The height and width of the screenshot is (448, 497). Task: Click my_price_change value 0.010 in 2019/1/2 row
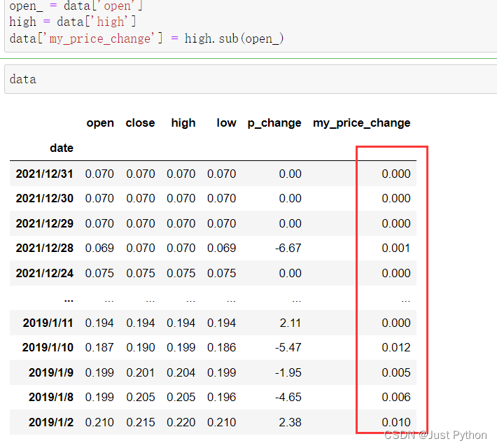pos(396,423)
